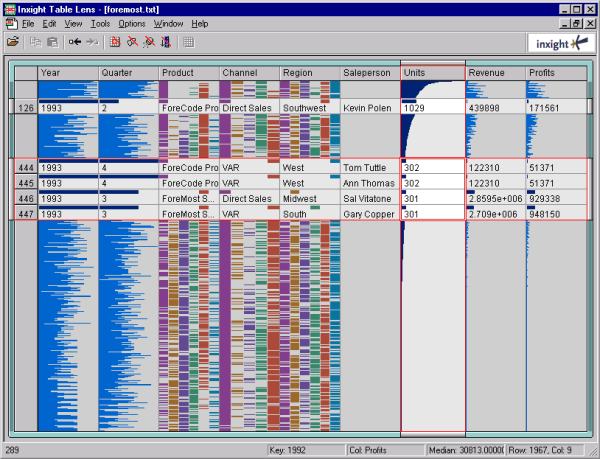Click the Profits column header

tap(556, 73)
